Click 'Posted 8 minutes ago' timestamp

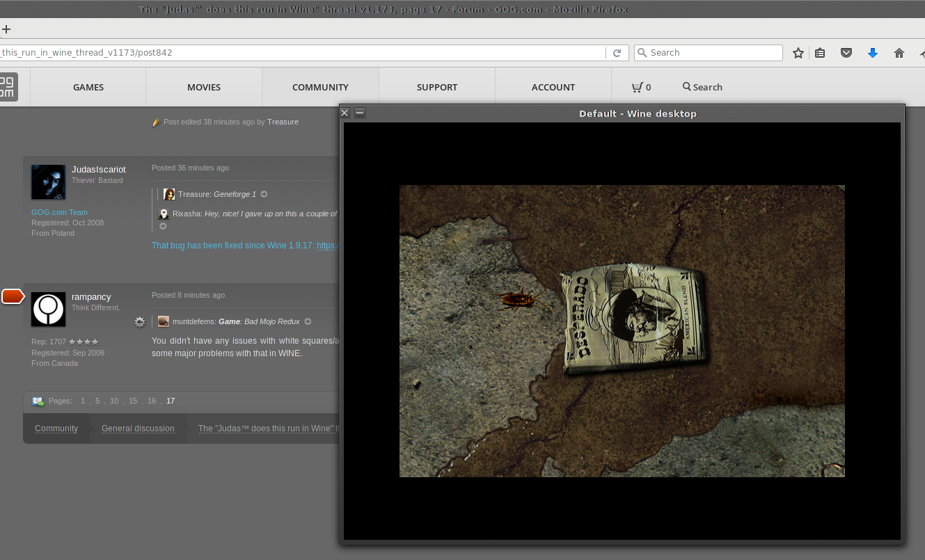(188, 295)
